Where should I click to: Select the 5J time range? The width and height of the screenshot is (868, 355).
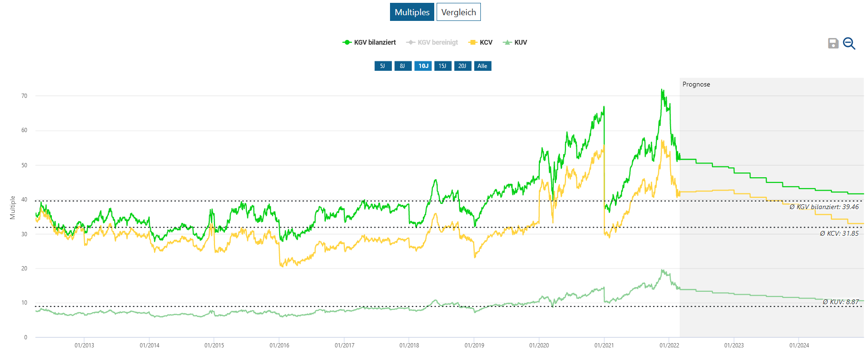383,66
